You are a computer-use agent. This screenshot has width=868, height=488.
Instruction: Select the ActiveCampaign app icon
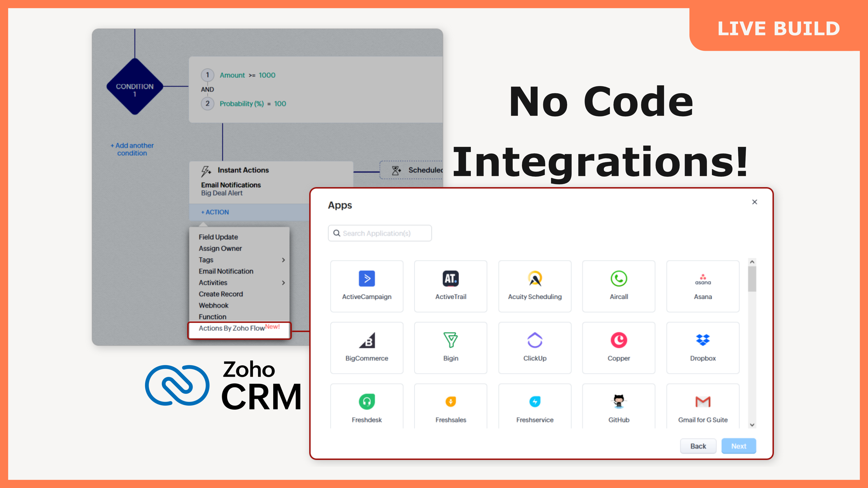click(367, 279)
